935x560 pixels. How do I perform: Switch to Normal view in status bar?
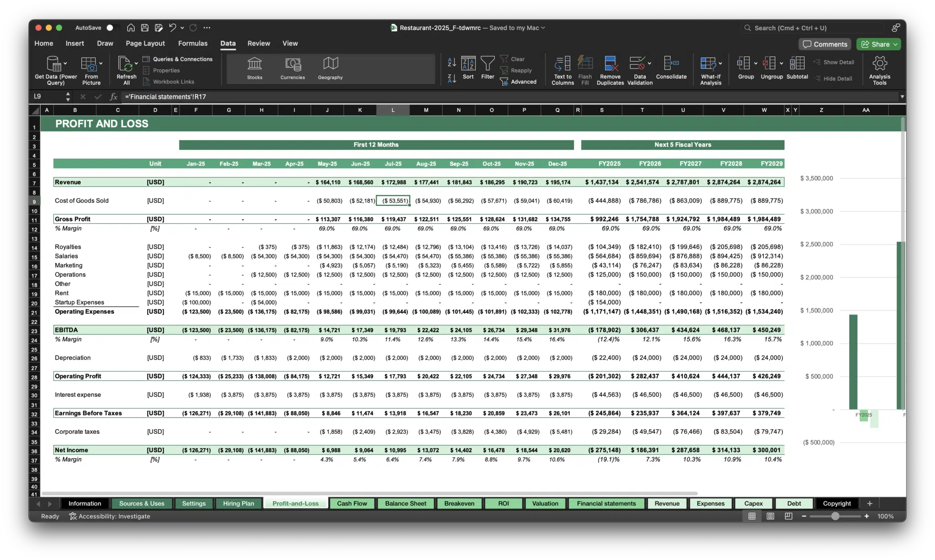[x=751, y=516]
